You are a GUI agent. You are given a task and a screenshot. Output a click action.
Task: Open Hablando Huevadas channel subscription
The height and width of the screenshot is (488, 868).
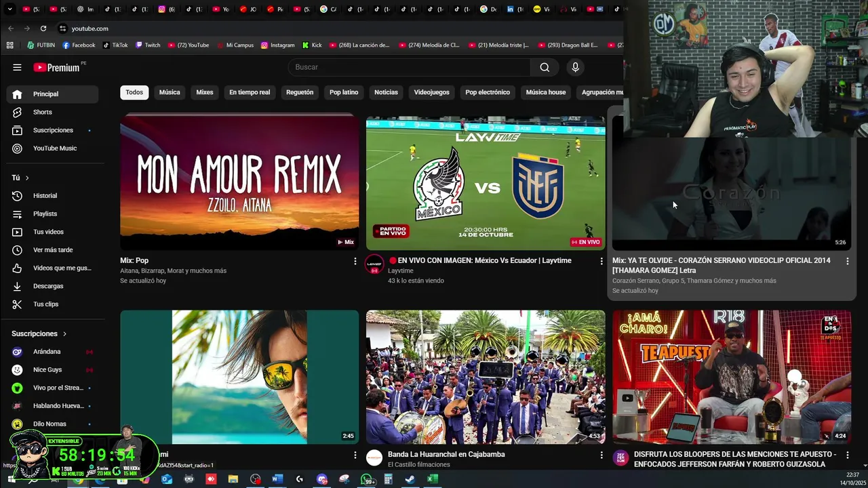(53, 406)
